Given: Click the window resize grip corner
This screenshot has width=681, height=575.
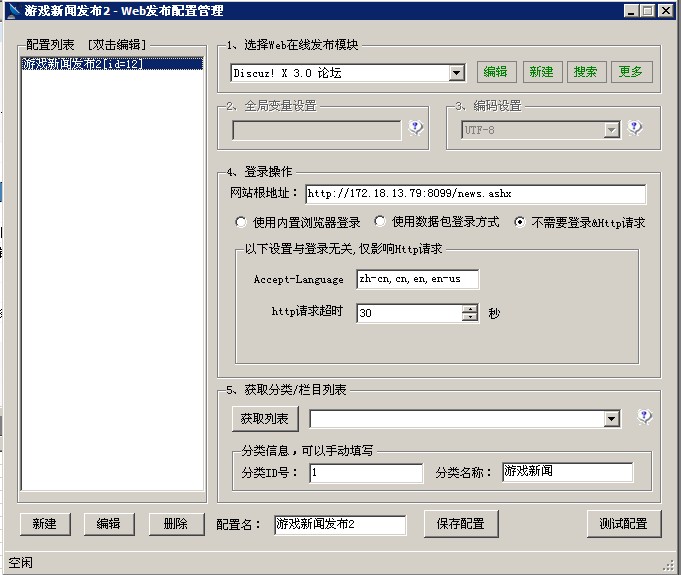Looking at the screenshot, I should tap(669, 565).
